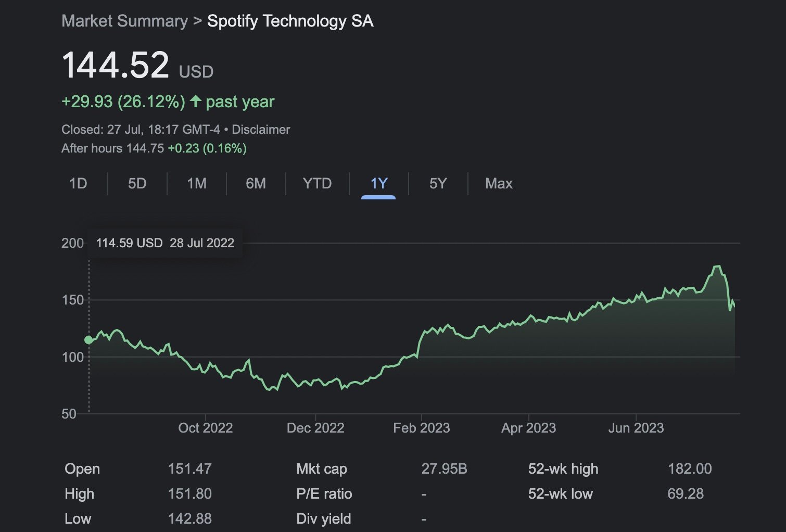
Task: Click the green up arrow beside past year
Action: (x=196, y=101)
